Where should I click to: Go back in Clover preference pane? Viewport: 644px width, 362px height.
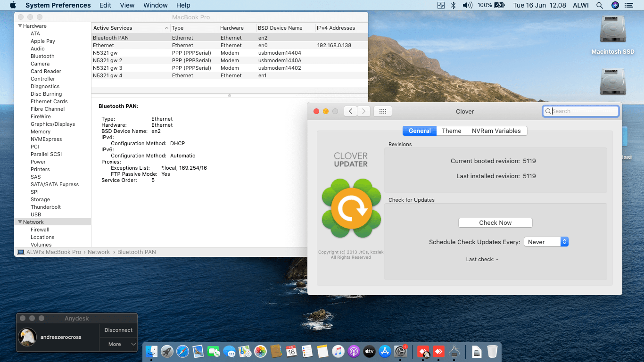coord(350,111)
